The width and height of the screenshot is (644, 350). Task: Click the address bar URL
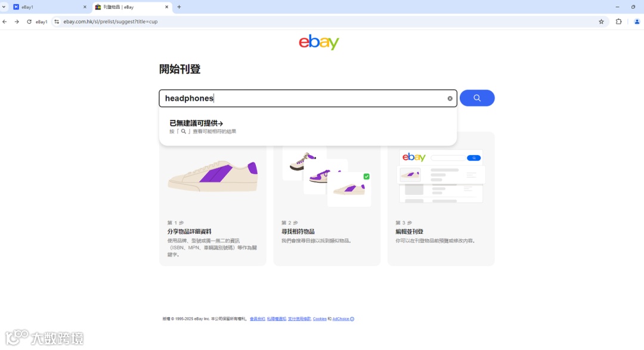click(110, 22)
